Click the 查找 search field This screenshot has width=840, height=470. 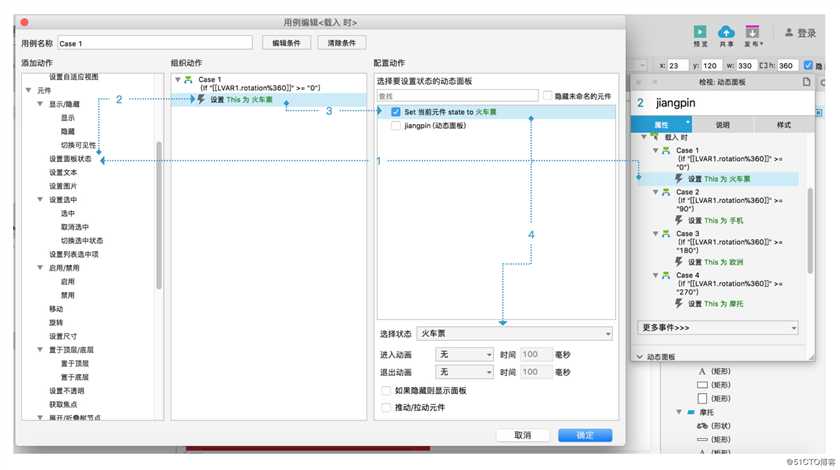(458, 96)
